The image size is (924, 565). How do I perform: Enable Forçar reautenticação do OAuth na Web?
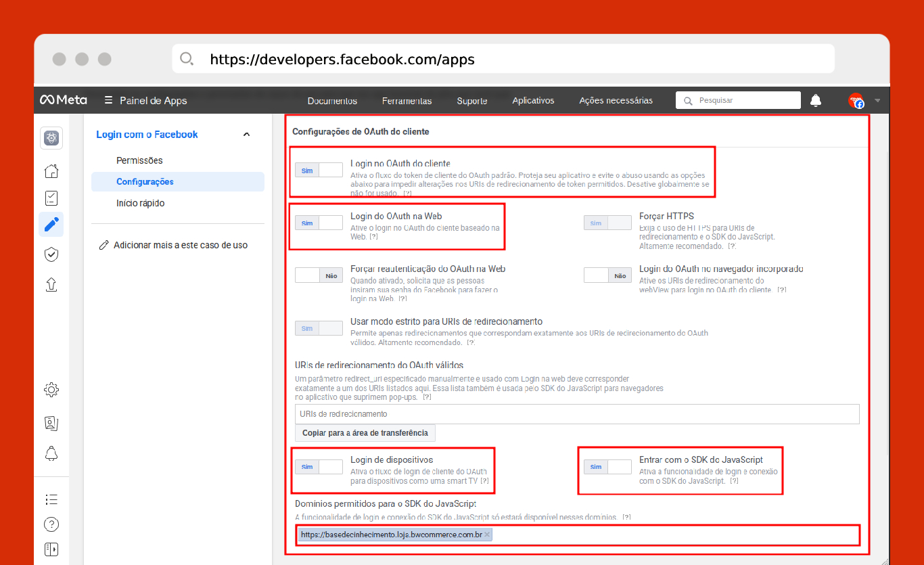pos(319,275)
